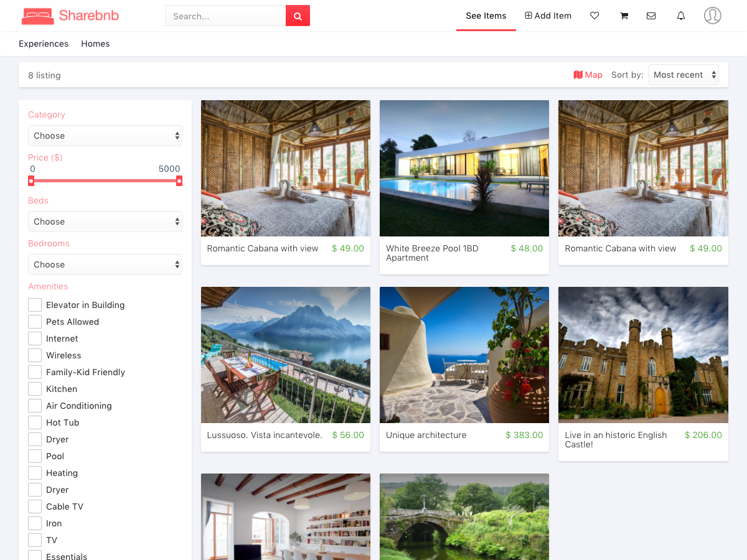Toggle the TV checkbox
Screen dimensions: 747x560
pyautogui.click(x=35, y=540)
